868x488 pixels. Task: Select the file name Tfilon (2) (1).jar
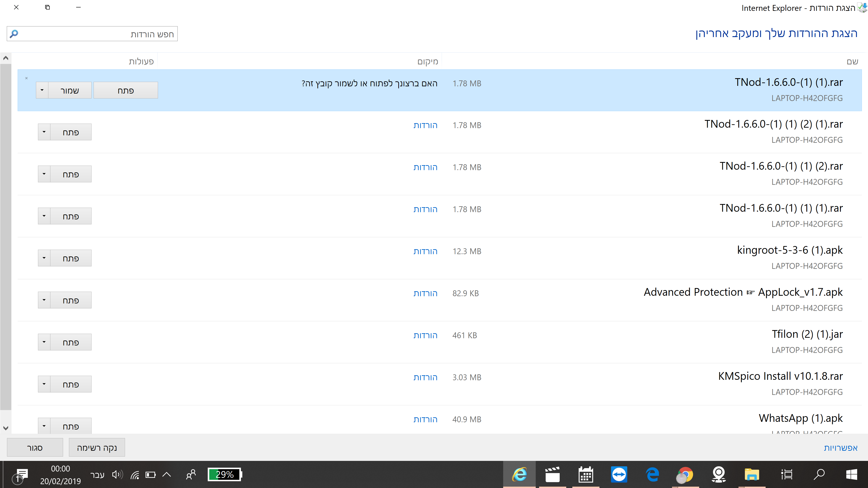[x=807, y=334]
